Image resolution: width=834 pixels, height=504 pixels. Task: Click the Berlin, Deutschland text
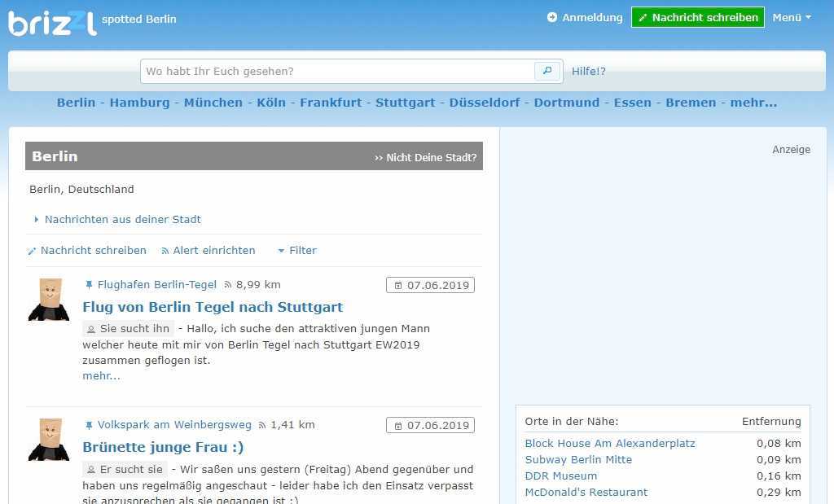click(82, 189)
